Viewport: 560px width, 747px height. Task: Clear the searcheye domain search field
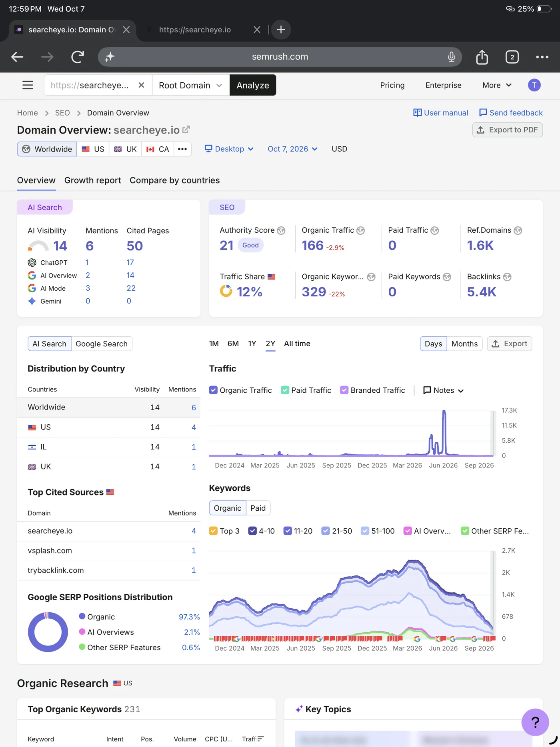click(141, 85)
